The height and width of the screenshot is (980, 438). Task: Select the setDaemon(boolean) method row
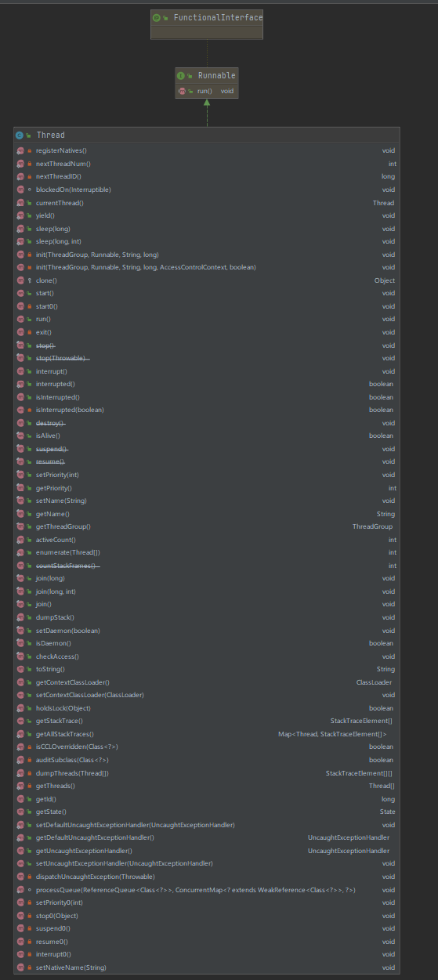(x=207, y=631)
